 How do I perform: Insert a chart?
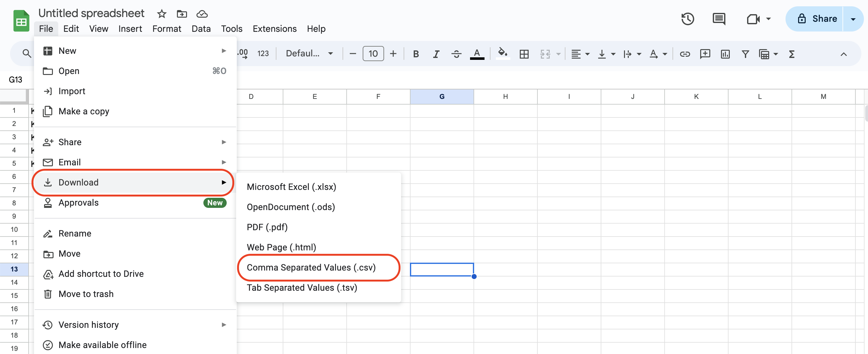pyautogui.click(x=725, y=54)
